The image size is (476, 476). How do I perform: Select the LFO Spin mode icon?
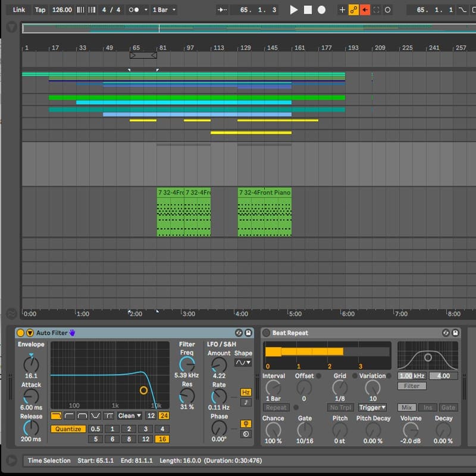[x=246, y=434]
